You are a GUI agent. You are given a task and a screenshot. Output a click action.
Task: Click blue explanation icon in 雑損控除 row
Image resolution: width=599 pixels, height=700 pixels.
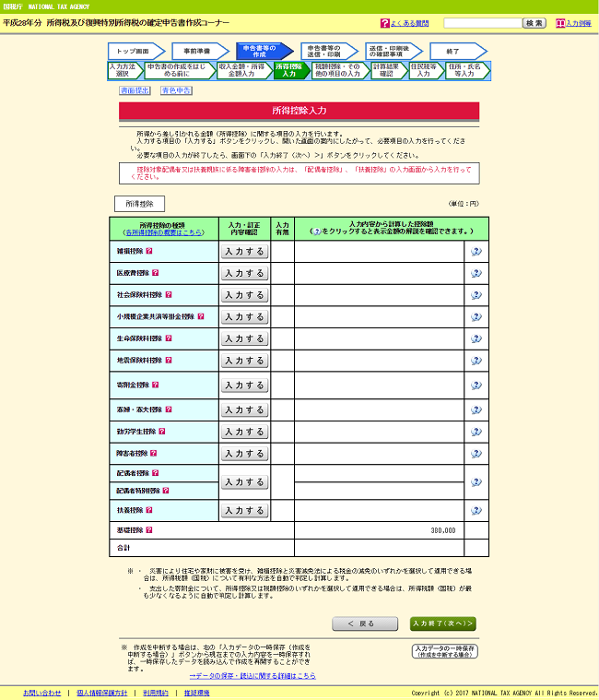pyautogui.click(x=476, y=252)
